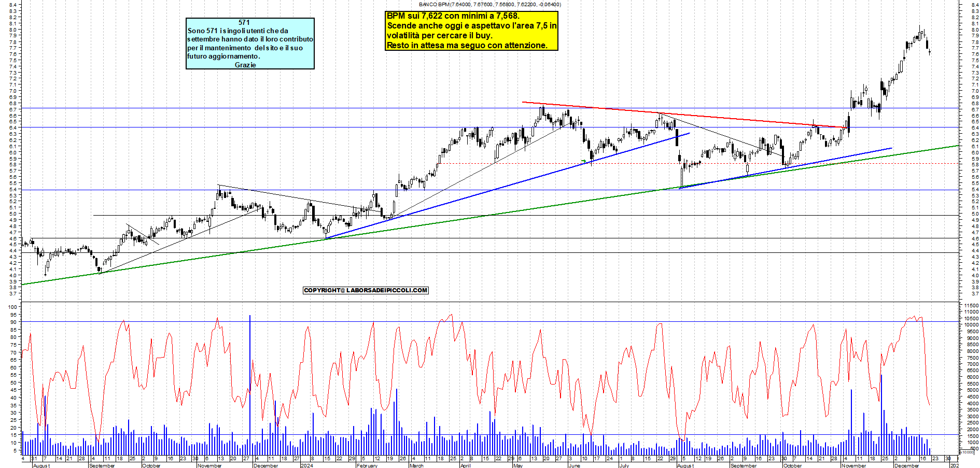The image size is (980, 468).
Task: Click the red descending resistance trendline
Action: 684,115
